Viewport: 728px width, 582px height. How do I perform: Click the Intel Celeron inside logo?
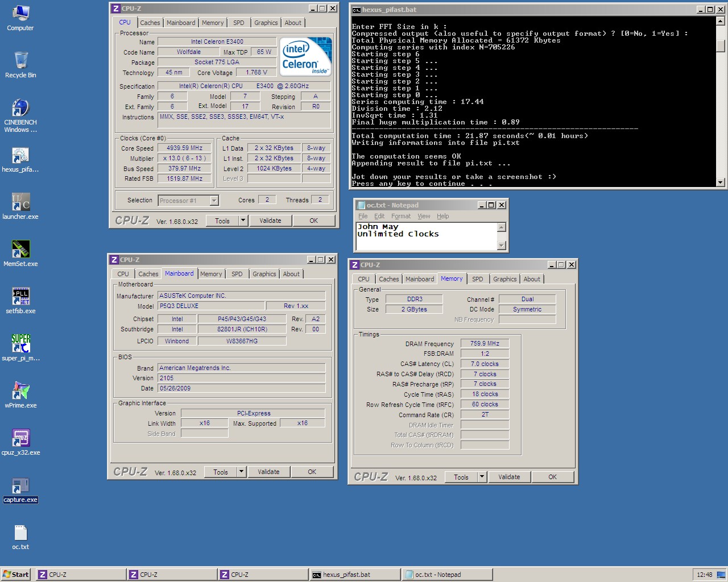pos(307,57)
